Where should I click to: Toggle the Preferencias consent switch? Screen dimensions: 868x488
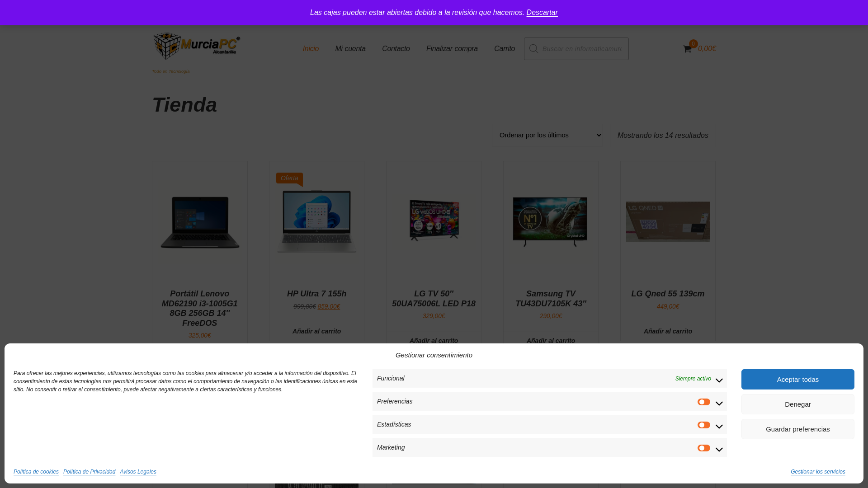704,402
